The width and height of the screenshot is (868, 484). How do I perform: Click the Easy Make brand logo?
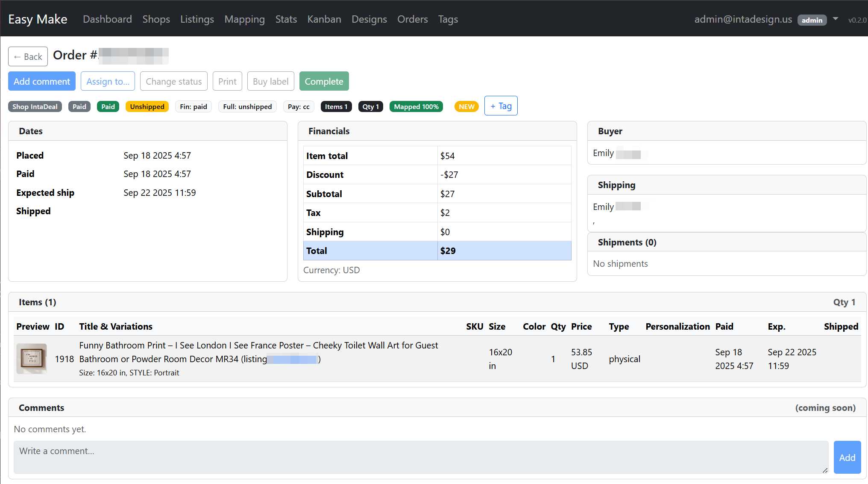point(38,19)
